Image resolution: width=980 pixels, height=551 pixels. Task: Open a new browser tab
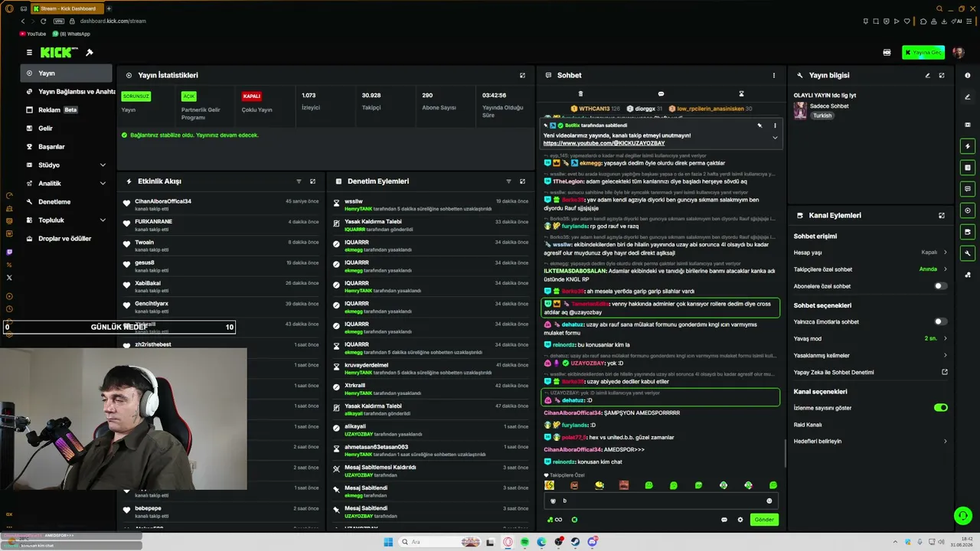click(110, 8)
